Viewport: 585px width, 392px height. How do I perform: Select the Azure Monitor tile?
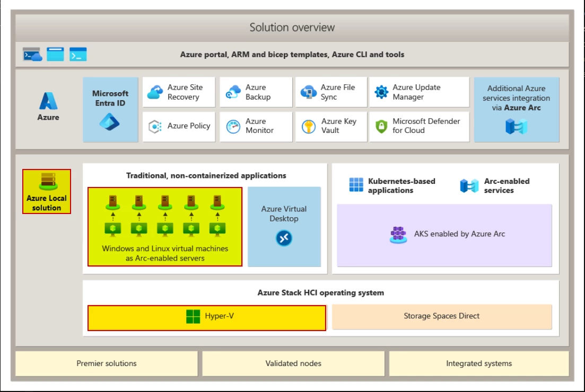(x=256, y=127)
